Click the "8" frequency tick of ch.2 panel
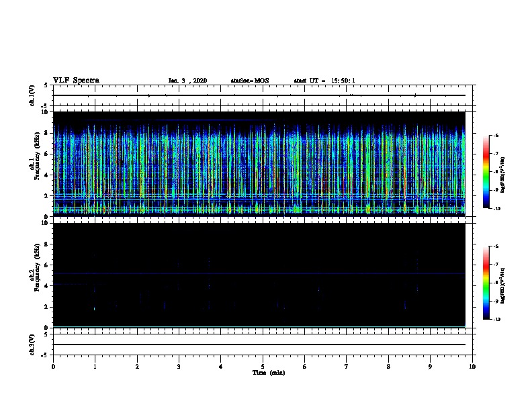This screenshot has height=411, width=532. point(47,244)
